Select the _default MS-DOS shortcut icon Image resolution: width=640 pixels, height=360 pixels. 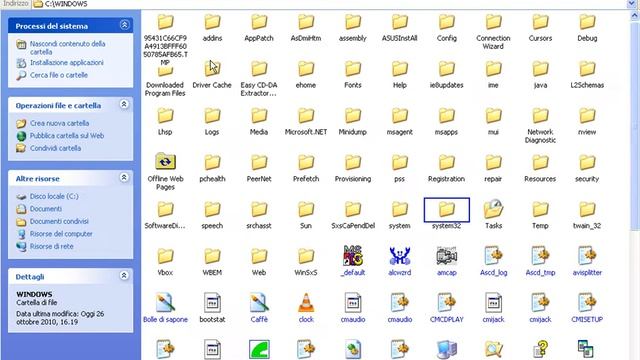tap(353, 256)
